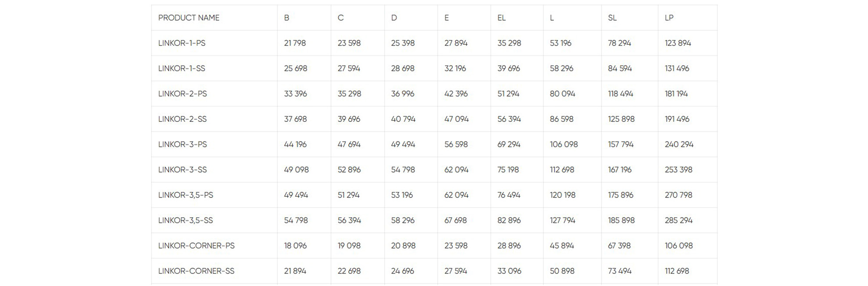868x286 pixels.
Task: Click the LINKOR-2-SS row label
Action: [x=182, y=119]
